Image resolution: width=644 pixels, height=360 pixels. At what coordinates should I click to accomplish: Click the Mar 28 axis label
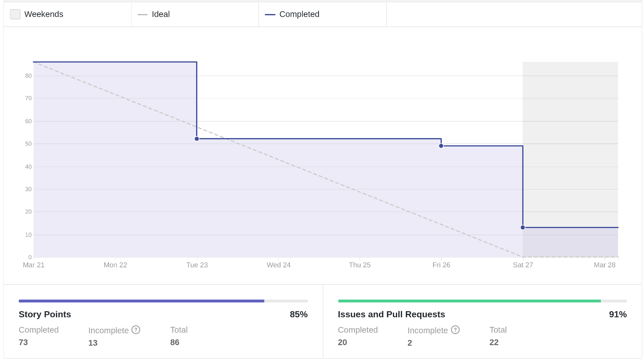click(x=605, y=265)
